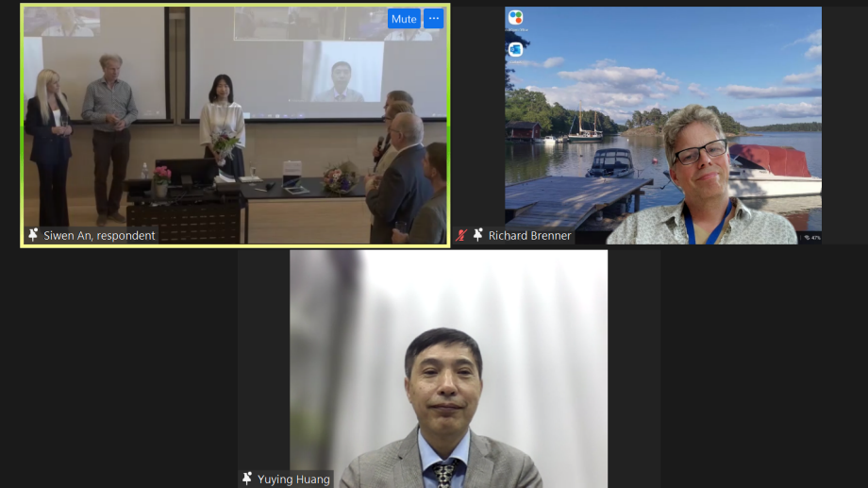Click the pin icon beside Yuying Huang
868x488 pixels.
point(247,479)
